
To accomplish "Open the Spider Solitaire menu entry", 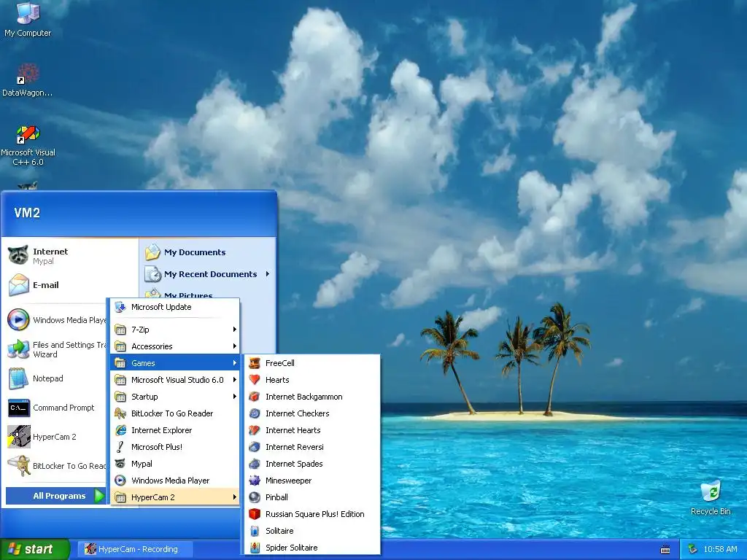I will (312, 548).
